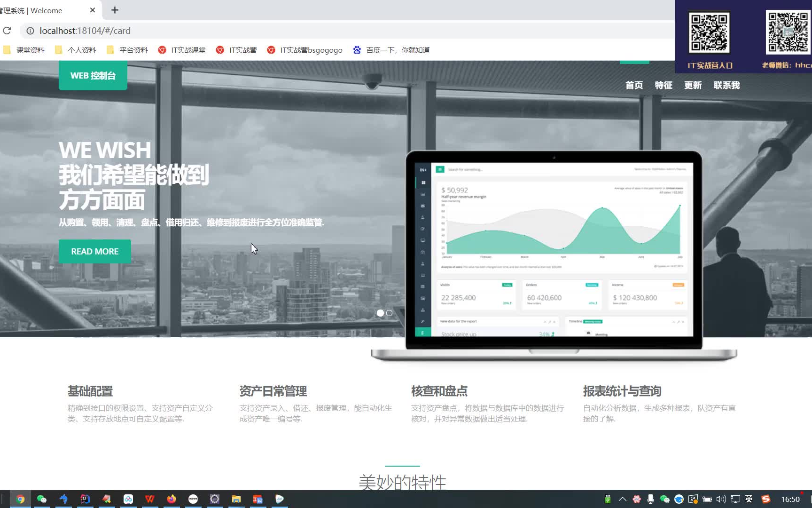Open WeChat from the taskbar

tap(42, 499)
